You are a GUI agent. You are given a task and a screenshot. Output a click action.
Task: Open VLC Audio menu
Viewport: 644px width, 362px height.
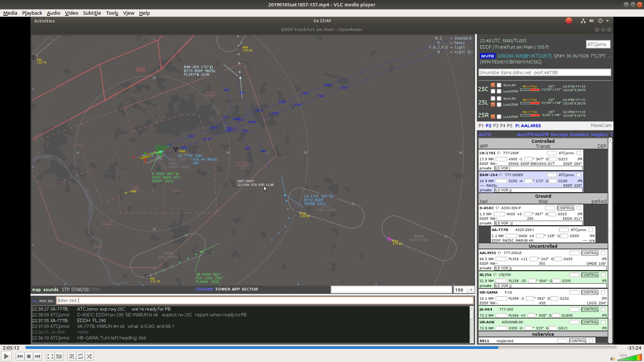pos(53,13)
